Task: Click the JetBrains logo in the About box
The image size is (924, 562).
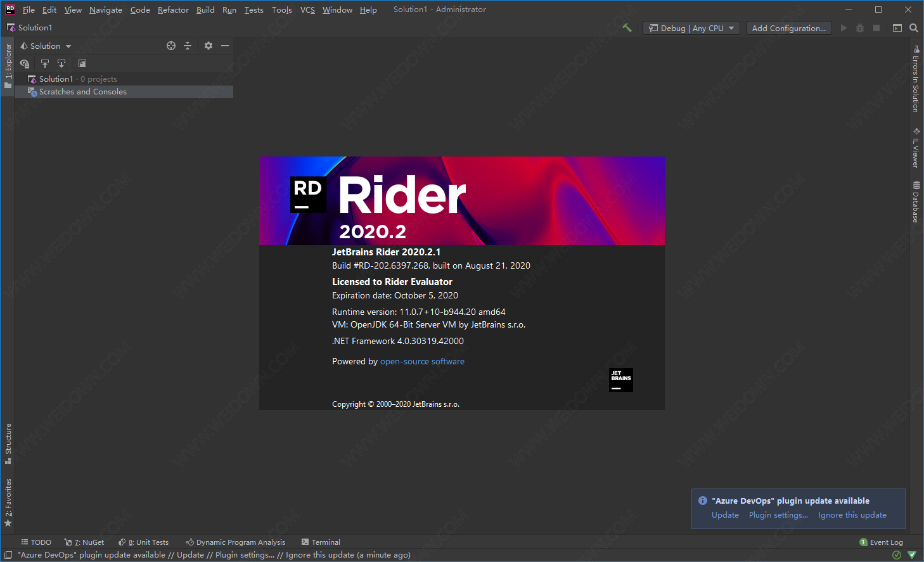Action: (x=621, y=380)
